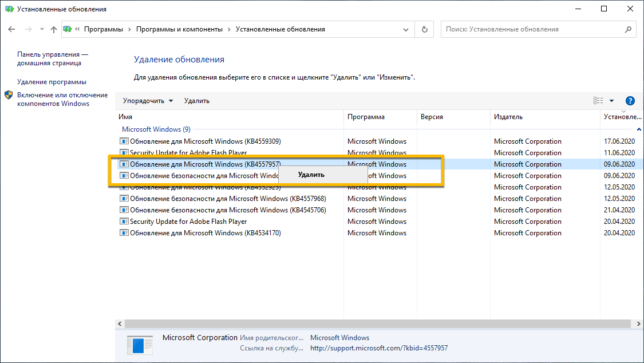Click the search magnifier icon
The image size is (644, 363).
(x=628, y=29)
